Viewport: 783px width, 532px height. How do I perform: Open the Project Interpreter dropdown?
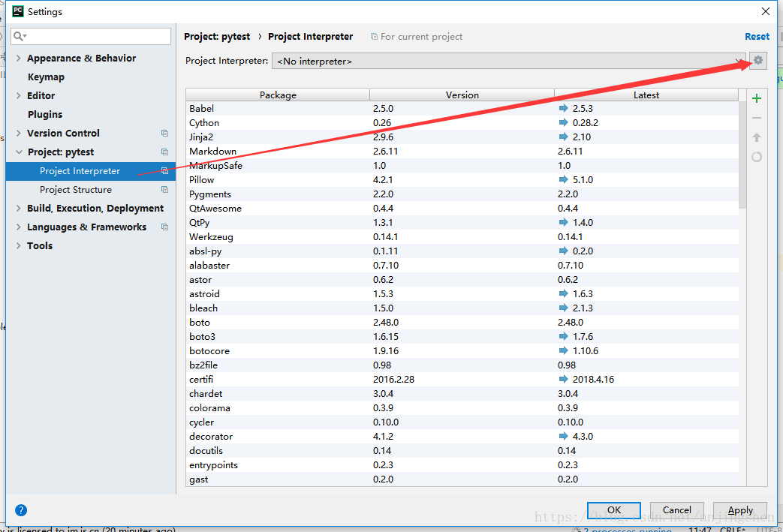pyautogui.click(x=509, y=61)
